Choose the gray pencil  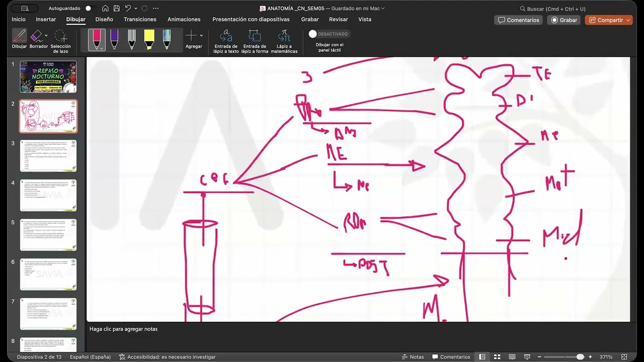[132, 39]
